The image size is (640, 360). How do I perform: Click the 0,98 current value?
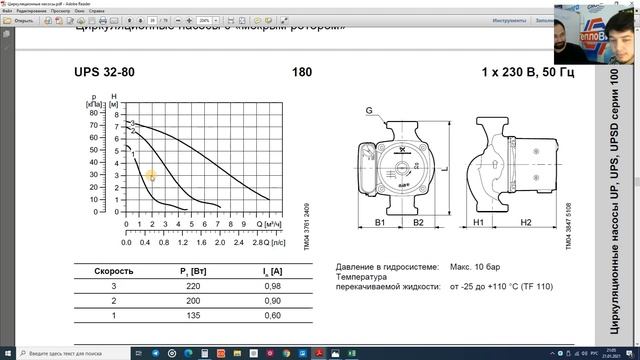[273, 286]
